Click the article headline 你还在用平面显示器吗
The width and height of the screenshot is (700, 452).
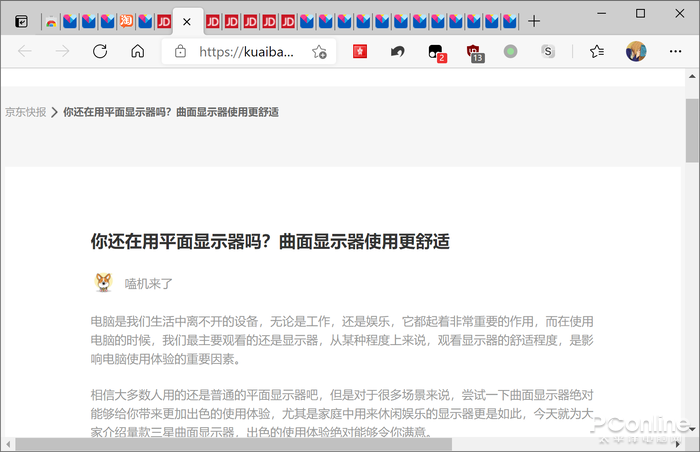click(270, 242)
